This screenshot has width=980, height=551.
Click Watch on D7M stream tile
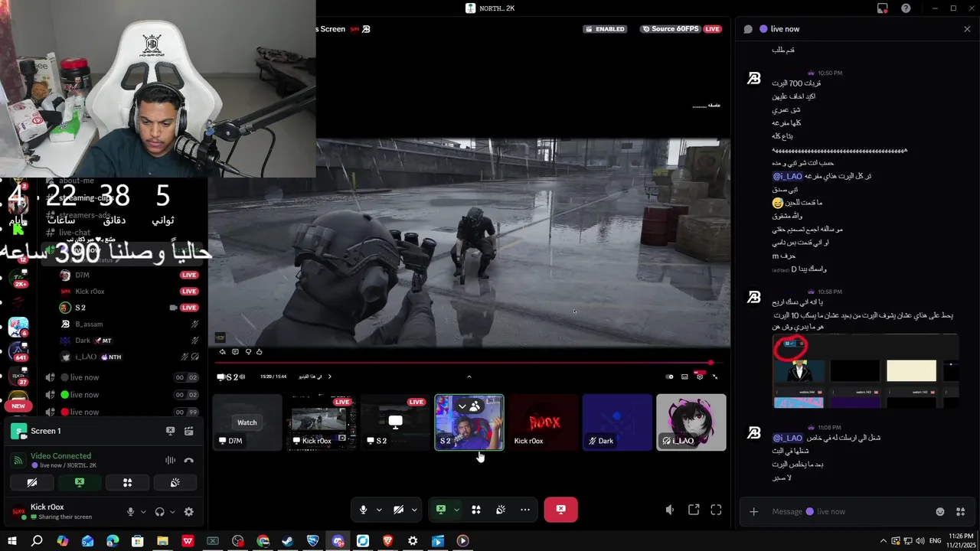[247, 422]
